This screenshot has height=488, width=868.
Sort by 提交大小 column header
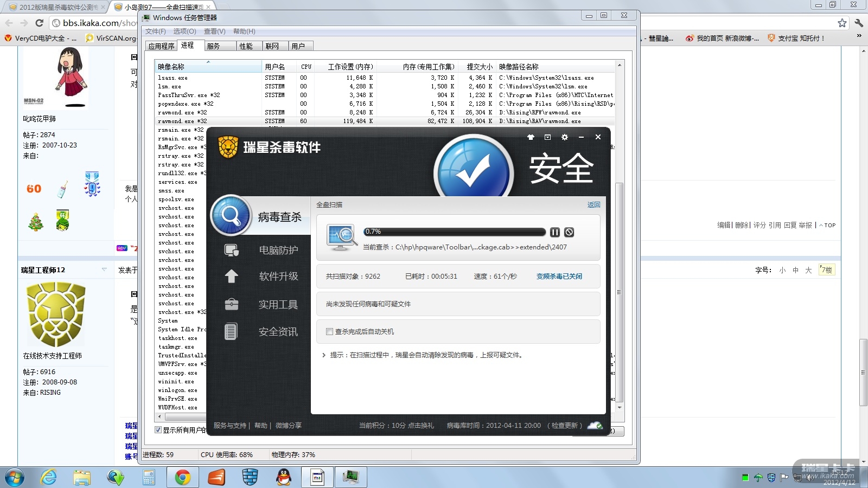(x=478, y=67)
